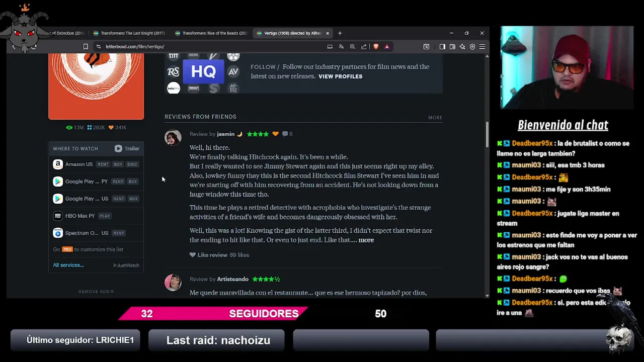The height and width of the screenshot is (362, 644).
Task: Open the Brave wallet icon
Action: pyautogui.click(x=452, y=47)
